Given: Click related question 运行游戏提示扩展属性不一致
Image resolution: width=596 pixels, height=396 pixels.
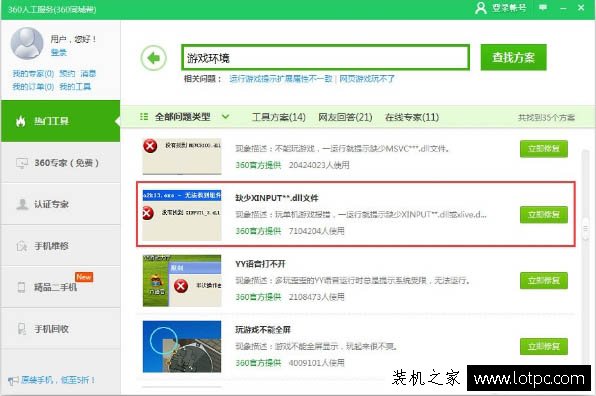Looking at the screenshot, I should 281,79.
